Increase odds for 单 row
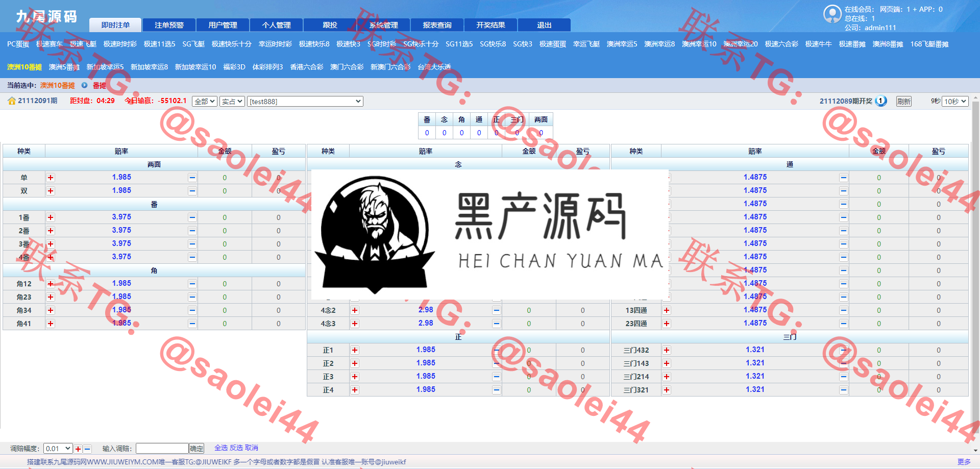Screen dimensions: 980x469 click(x=51, y=178)
